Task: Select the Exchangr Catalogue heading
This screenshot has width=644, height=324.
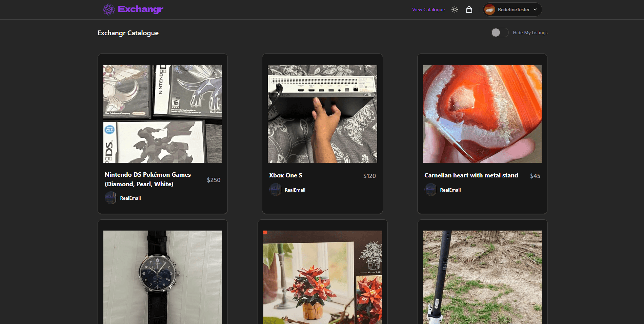Action: pos(128,33)
